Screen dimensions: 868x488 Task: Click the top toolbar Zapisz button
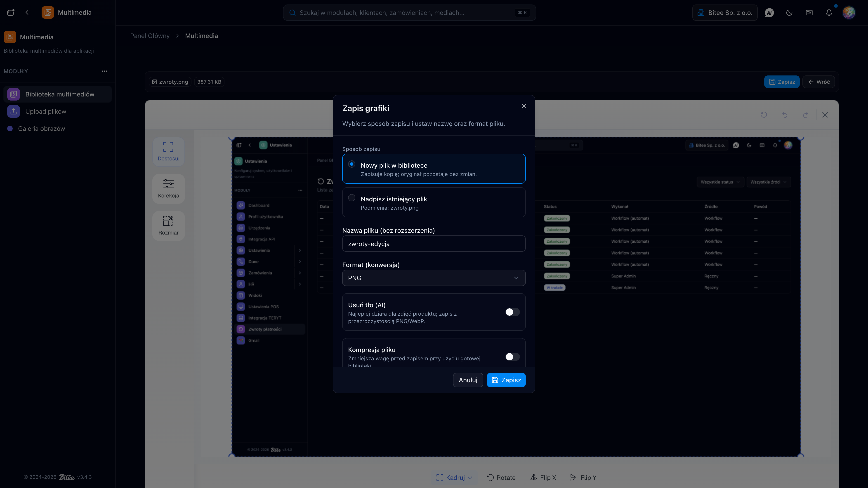[782, 82]
